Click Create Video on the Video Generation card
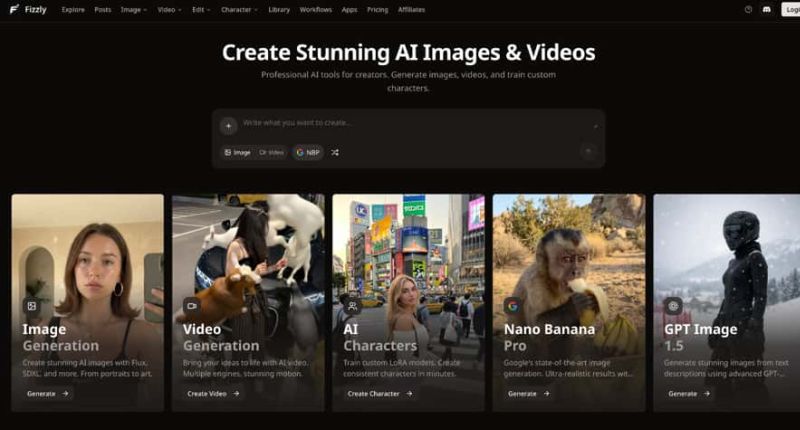The width and height of the screenshot is (800, 430). click(213, 394)
